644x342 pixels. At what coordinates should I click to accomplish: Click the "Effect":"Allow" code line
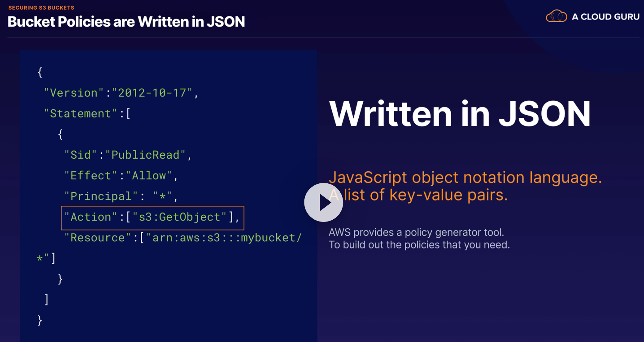pyautogui.click(x=121, y=175)
